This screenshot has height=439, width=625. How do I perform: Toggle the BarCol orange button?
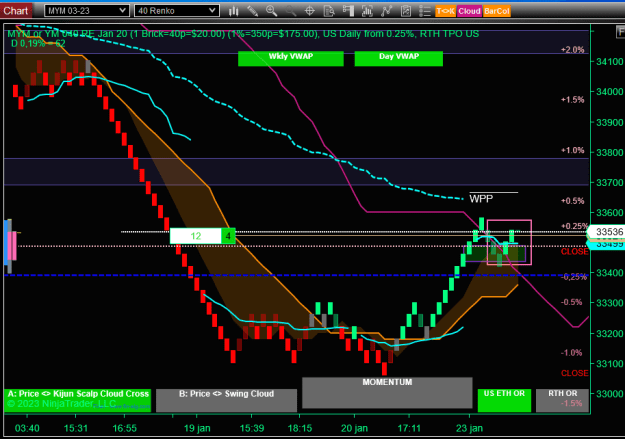497,11
